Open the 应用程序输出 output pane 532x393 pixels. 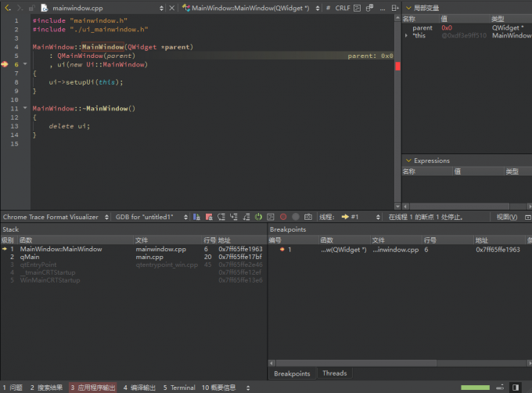coord(92,388)
